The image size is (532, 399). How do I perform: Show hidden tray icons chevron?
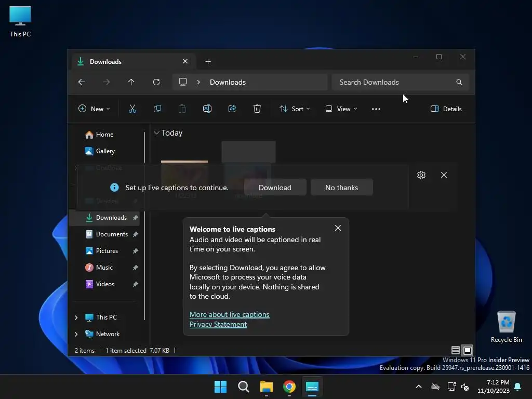pos(419,387)
